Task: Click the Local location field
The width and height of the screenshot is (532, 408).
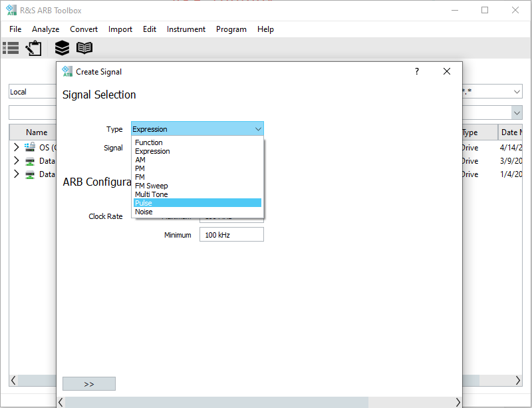Action: (33, 92)
